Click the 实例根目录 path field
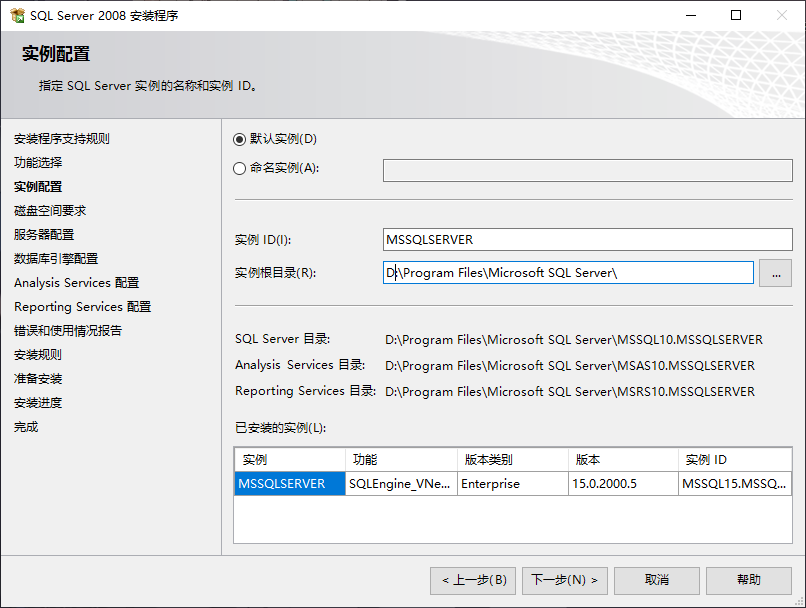The height and width of the screenshot is (608, 806). 568,272
